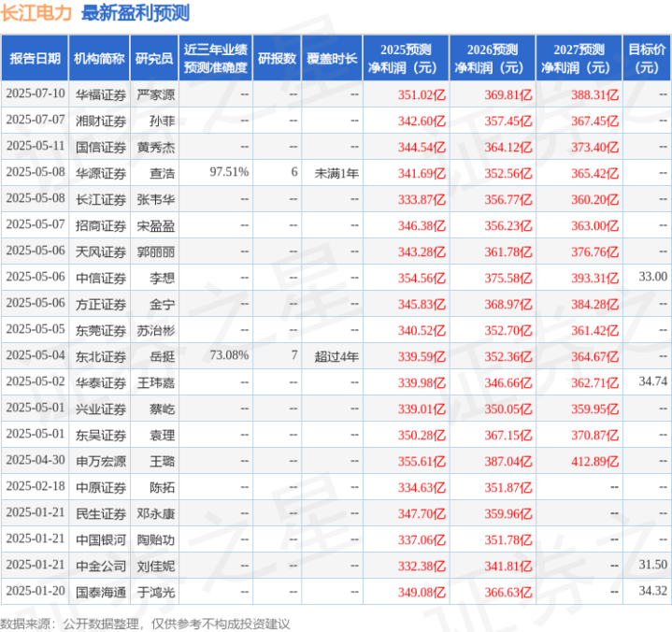672x632 pixels.
Task: Select the 华源证券 institution cell
Action: coord(101,173)
